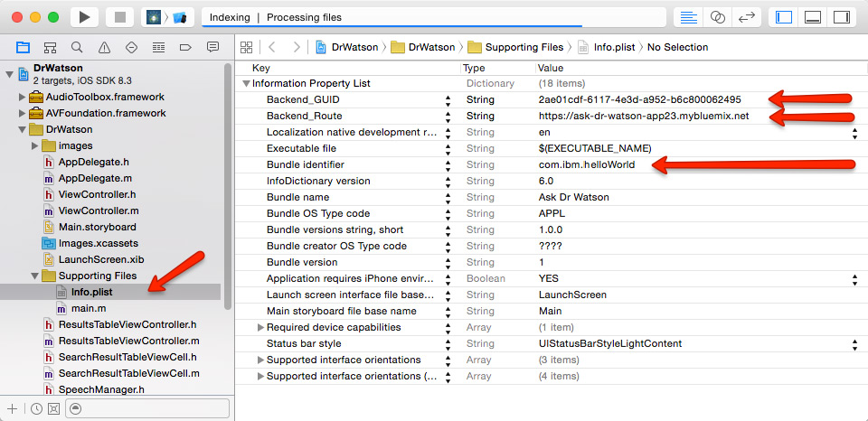The image size is (868, 421).
Task: Show only source-controlled files filter
Action: [53, 409]
